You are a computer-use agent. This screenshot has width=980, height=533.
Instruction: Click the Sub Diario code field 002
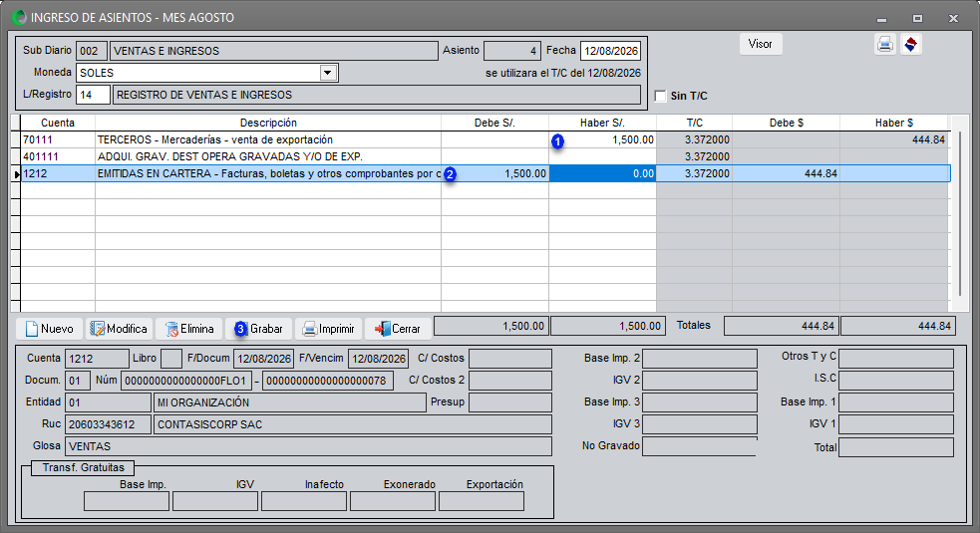(92, 51)
